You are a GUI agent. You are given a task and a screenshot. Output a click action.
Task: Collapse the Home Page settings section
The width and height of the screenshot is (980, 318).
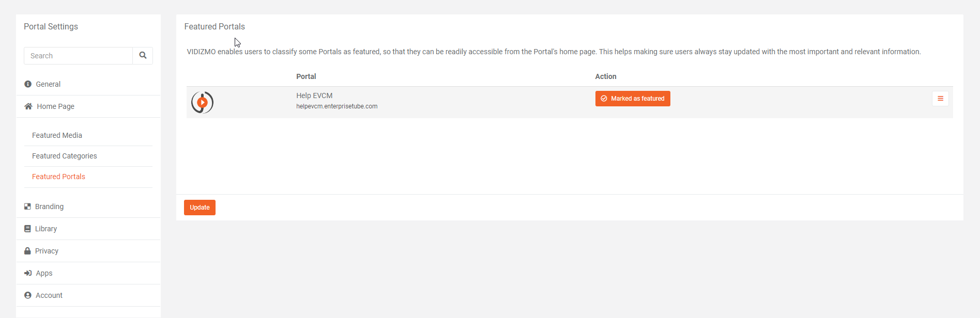pos(56,106)
